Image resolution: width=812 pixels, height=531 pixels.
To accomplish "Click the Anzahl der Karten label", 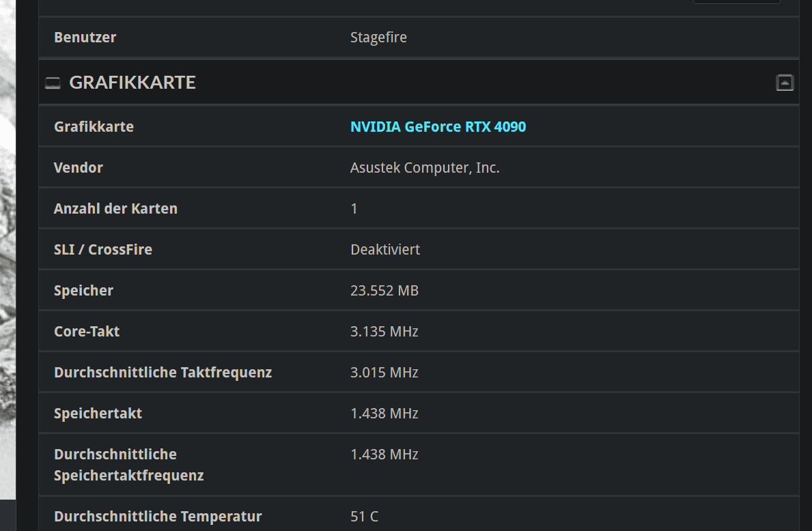I will click(x=115, y=209).
